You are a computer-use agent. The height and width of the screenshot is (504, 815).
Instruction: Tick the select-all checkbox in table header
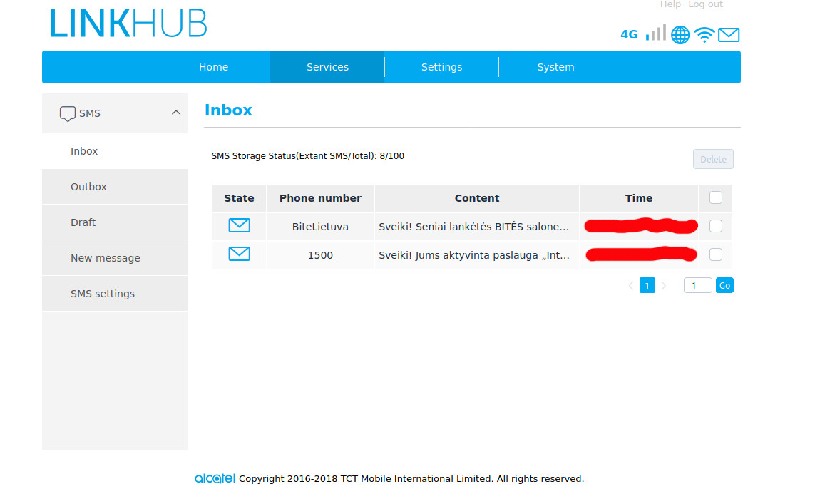(716, 197)
